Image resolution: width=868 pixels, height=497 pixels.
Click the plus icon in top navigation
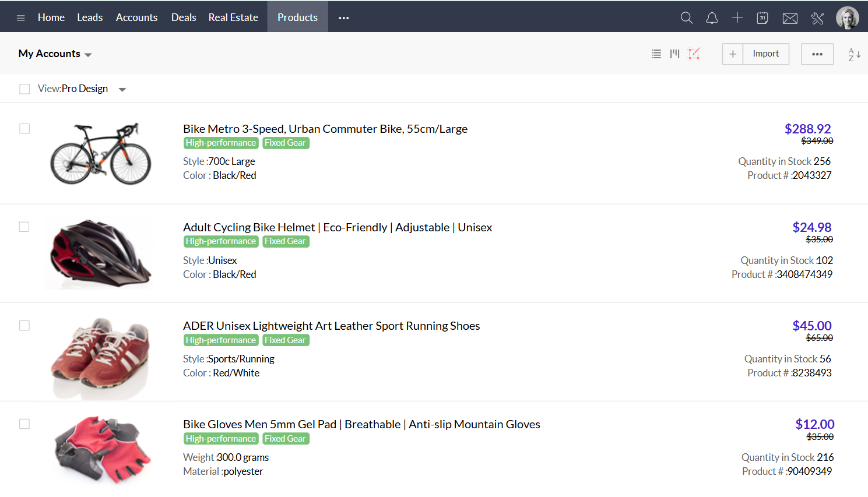[x=737, y=18]
